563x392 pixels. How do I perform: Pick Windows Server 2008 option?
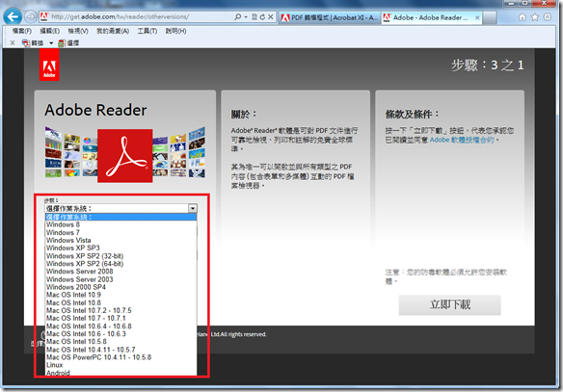point(121,272)
